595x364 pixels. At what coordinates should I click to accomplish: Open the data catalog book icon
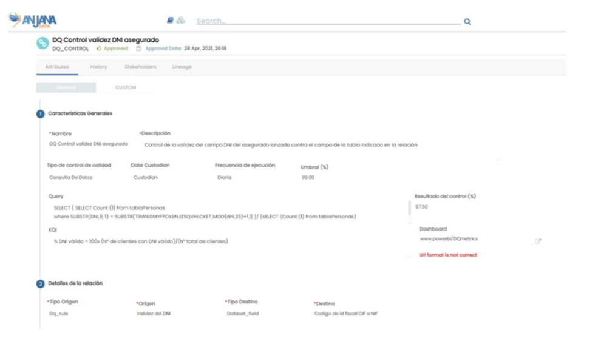171,21
